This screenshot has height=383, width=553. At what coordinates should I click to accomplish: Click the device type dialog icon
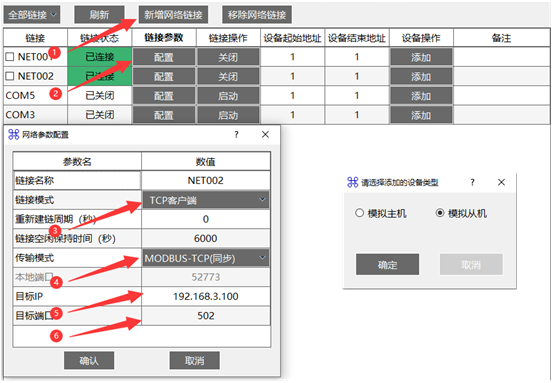click(x=352, y=182)
